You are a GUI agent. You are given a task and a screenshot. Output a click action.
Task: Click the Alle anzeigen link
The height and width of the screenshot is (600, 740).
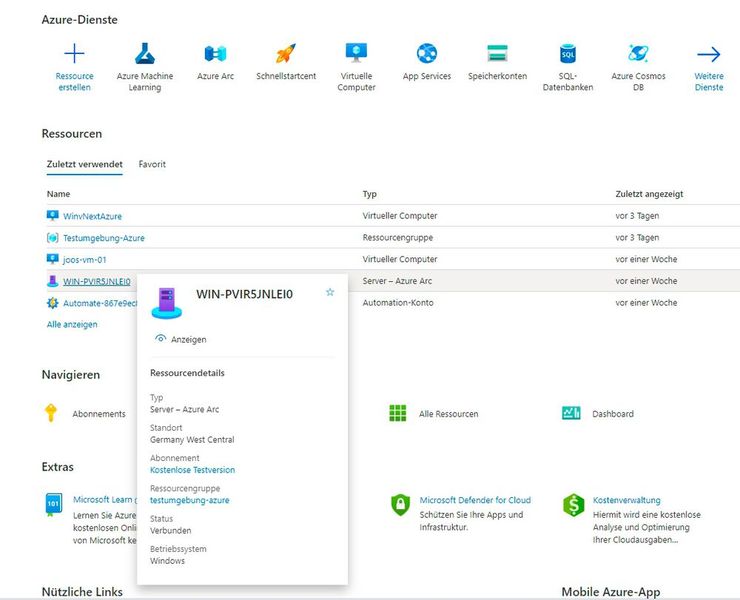click(72, 324)
